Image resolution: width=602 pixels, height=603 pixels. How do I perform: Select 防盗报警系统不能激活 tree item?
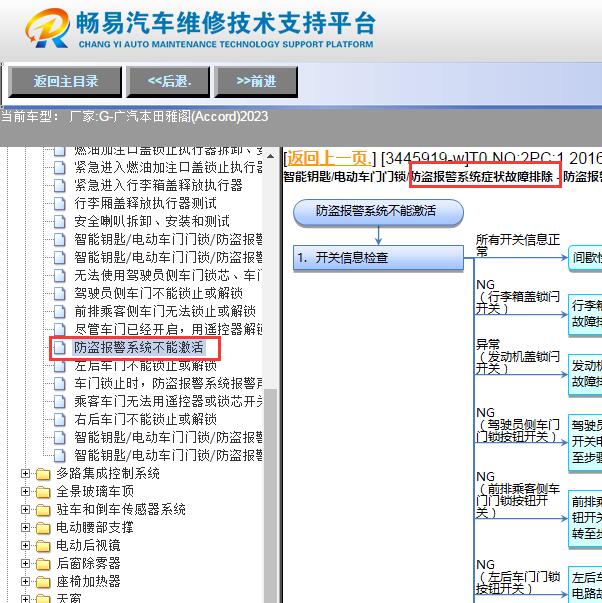click(x=138, y=348)
